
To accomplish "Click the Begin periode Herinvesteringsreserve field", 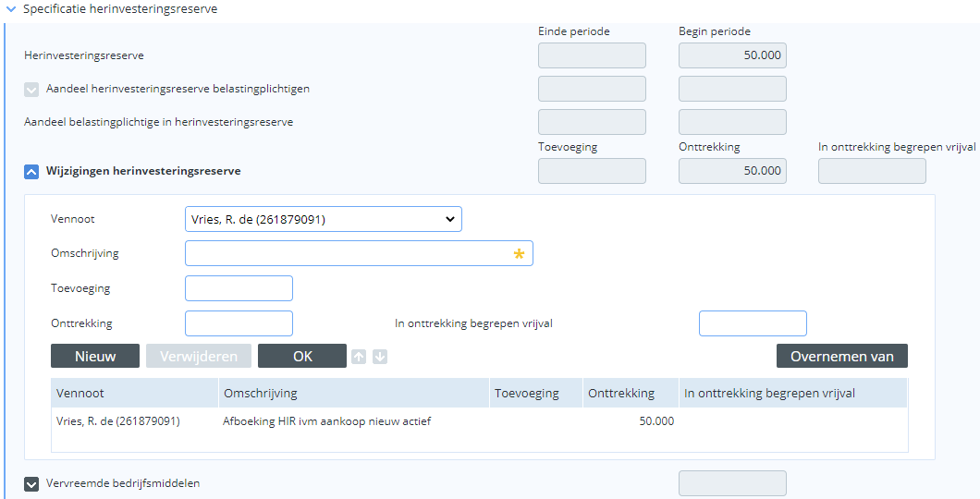I will [x=732, y=55].
